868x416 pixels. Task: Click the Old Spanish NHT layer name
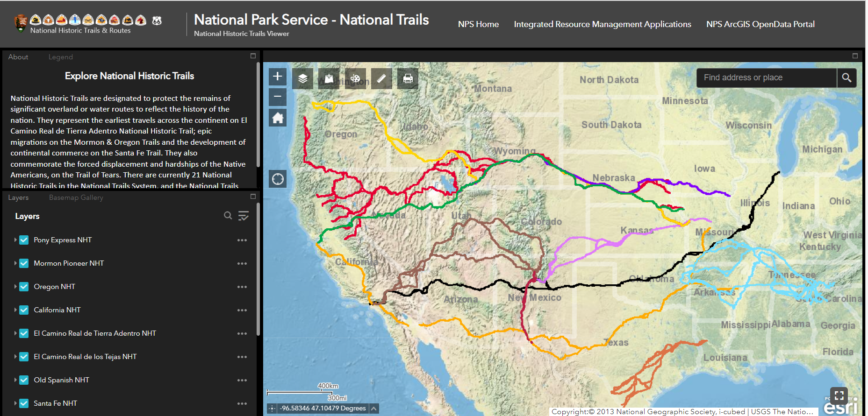coord(61,380)
